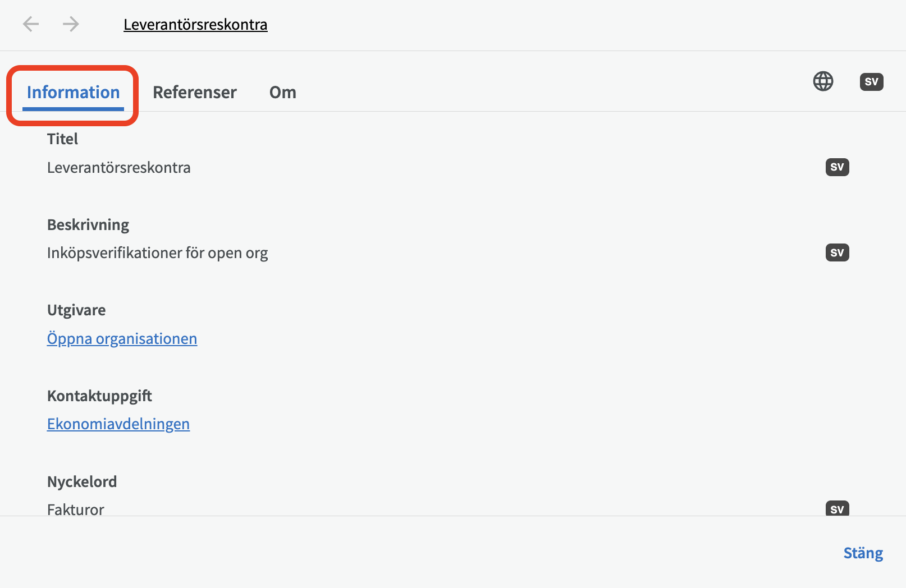Click the Kontaktuppgift field heading
Viewport: 906px width, 588px height.
(99, 396)
